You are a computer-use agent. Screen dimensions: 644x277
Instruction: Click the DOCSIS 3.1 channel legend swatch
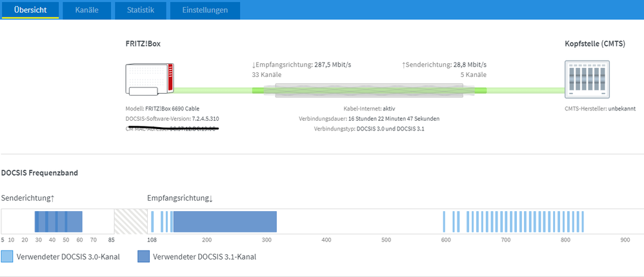143,257
